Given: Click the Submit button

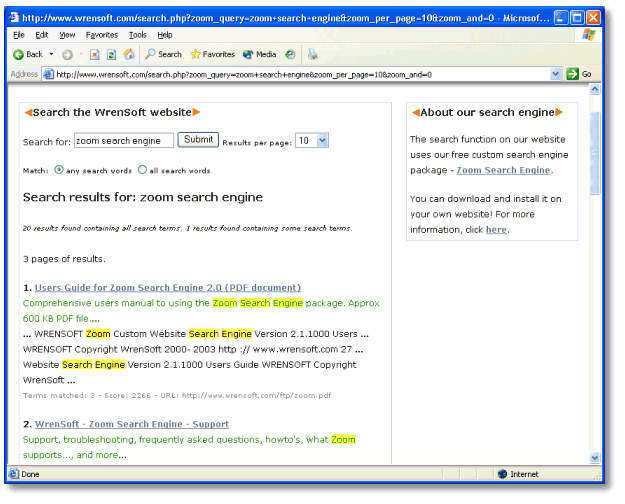Looking at the screenshot, I should tap(198, 140).
